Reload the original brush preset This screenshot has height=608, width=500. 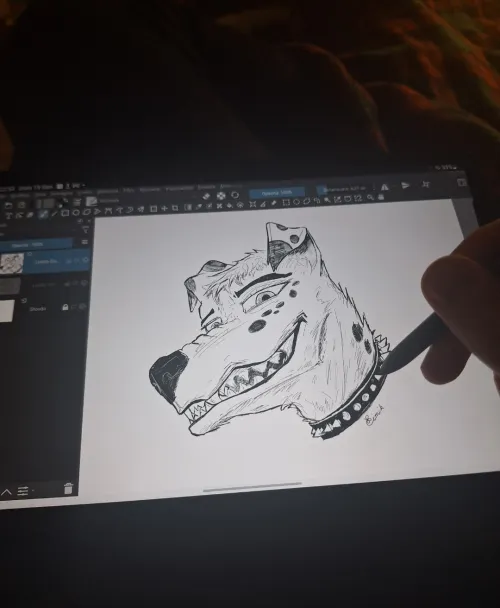[235, 195]
